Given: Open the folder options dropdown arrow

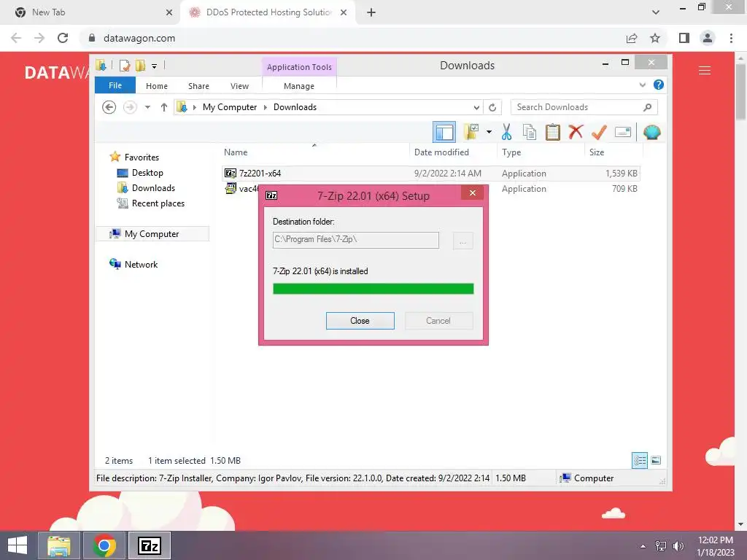Looking at the screenshot, I should (x=489, y=132).
